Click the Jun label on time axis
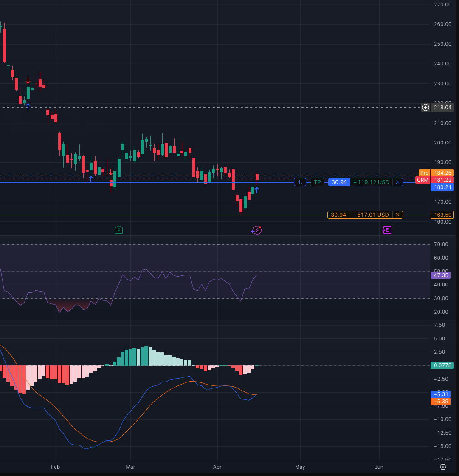The width and height of the screenshot is (459, 476). point(379,467)
